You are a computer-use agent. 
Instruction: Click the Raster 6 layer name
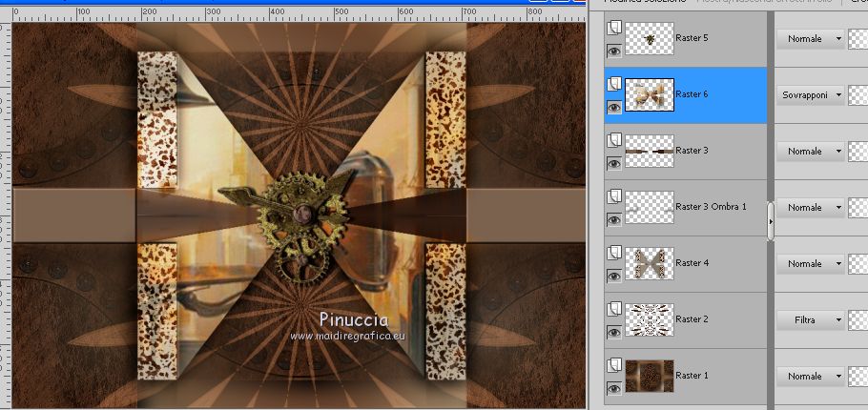point(692,94)
